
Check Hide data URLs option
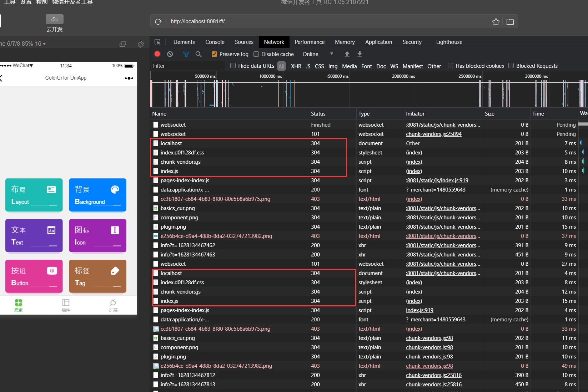[x=233, y=66]
